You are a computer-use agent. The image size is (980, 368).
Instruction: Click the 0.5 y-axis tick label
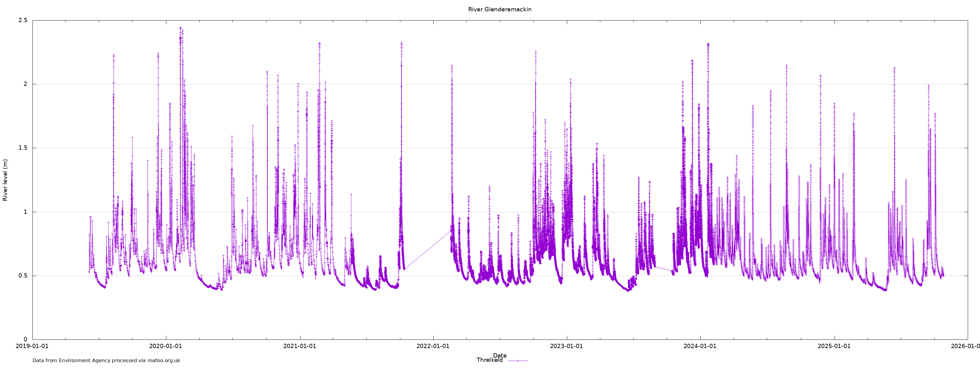pos(23,275)
